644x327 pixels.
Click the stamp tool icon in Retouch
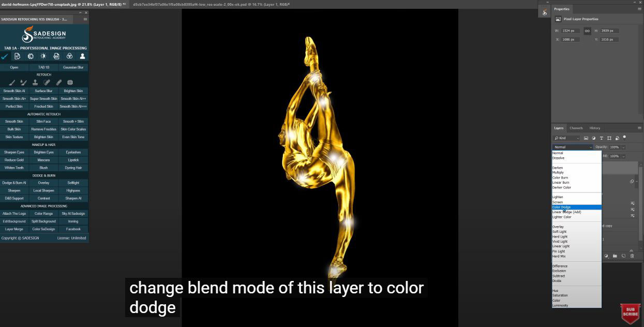(35, 82)
